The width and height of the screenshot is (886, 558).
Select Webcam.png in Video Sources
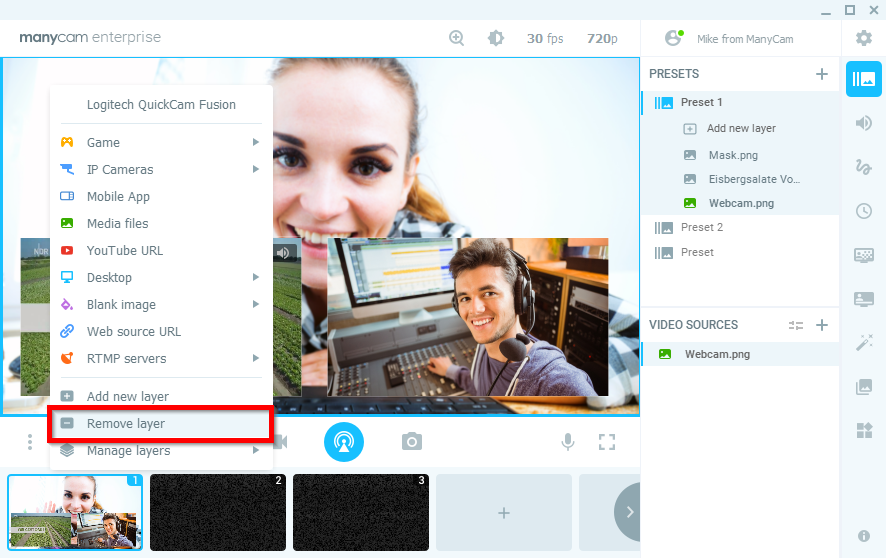(740, 354)
